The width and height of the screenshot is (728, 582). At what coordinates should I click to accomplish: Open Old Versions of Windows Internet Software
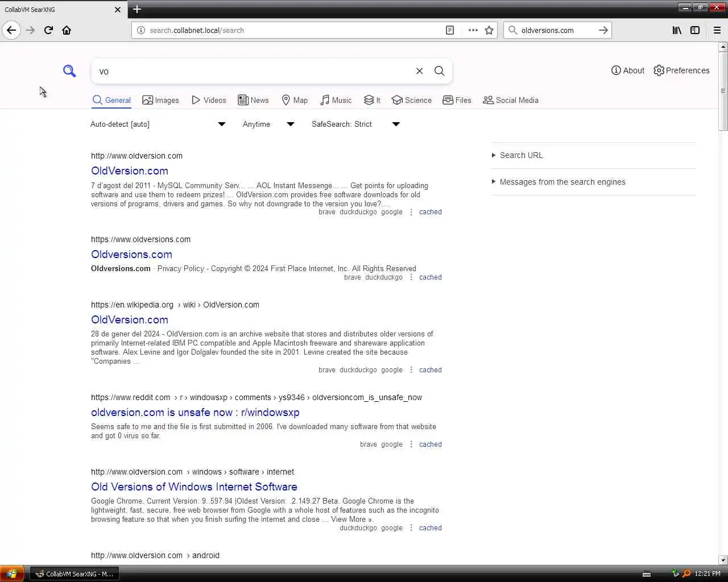click(x=194, y=487)
